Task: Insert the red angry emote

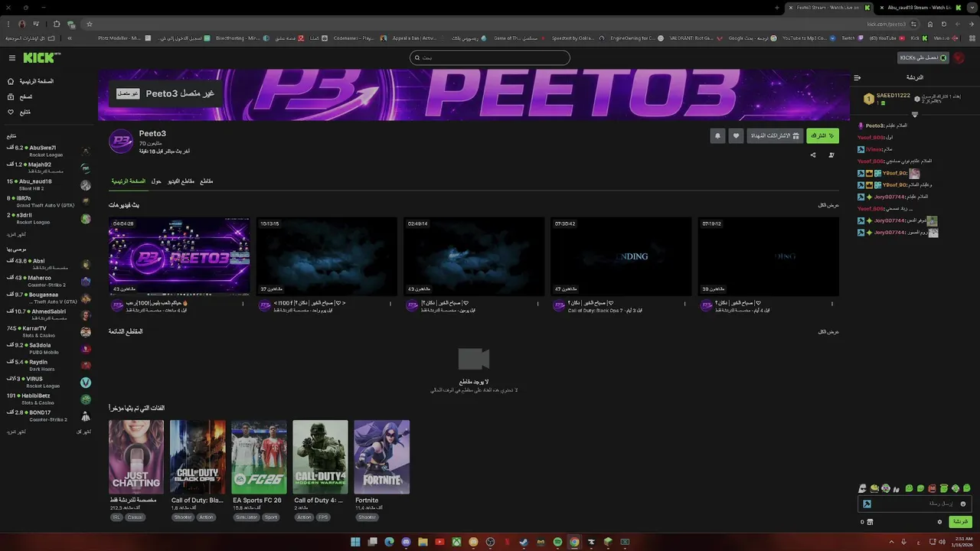Action: [932, 488]
